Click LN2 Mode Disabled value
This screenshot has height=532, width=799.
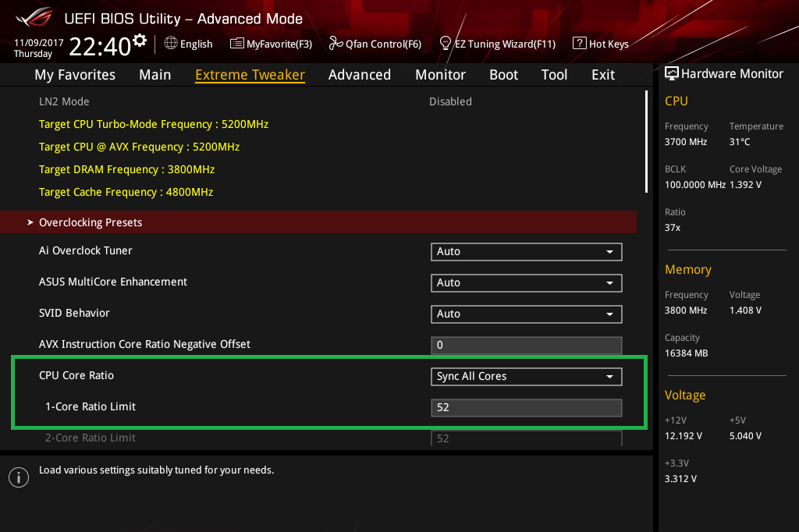(450, 101)
